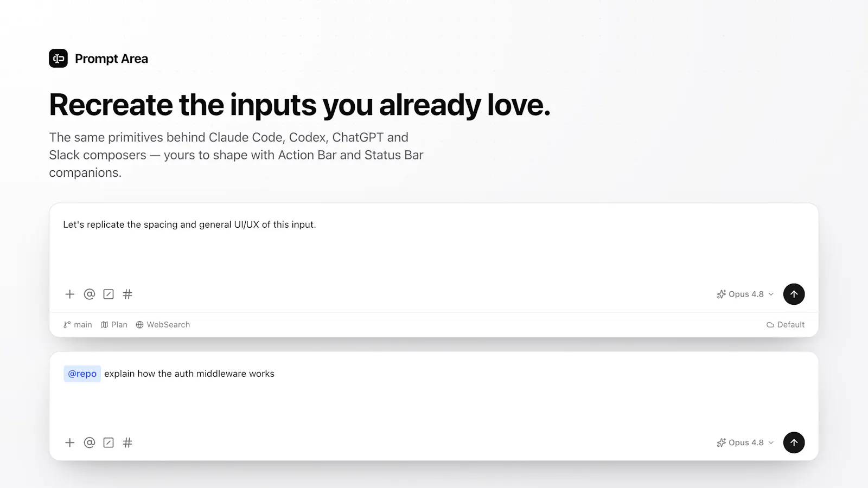Click the Prompt Area logo icon
Viewport: 868px width, 488px height.
click(58, 59)
